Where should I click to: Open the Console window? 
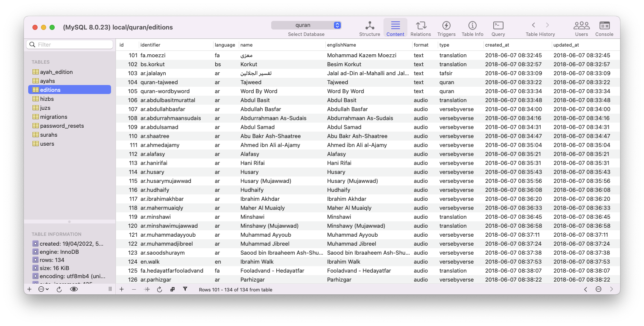click(x=604, y=28)
